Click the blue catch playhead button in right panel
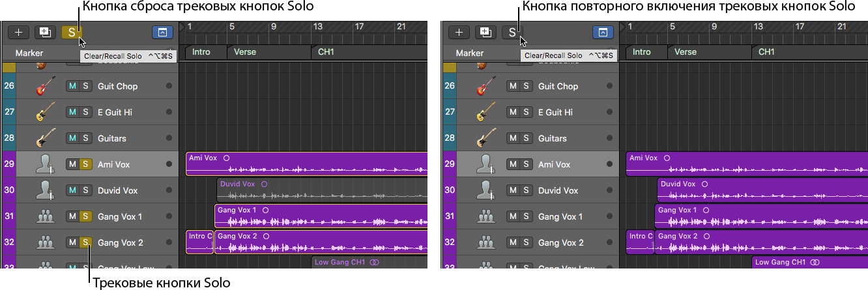The height and width of the screenshot is (290, 868). 603,32
